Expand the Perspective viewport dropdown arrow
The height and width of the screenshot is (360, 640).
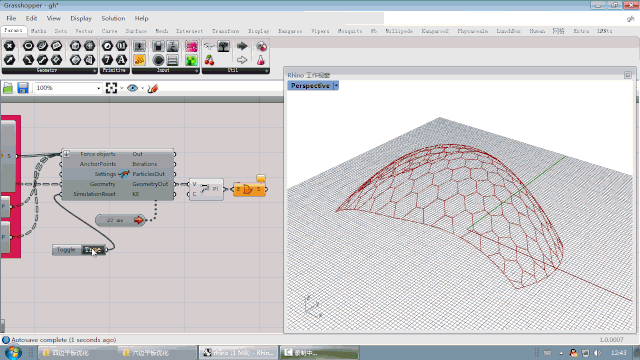[336, 86]
